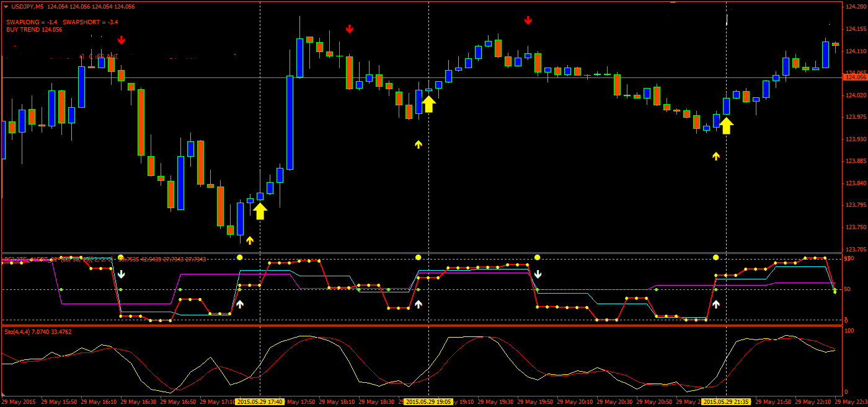Select the highlighted 2015.05.29 17:40 time label
The height and width of the screenshot is (407, 868).
260,401
